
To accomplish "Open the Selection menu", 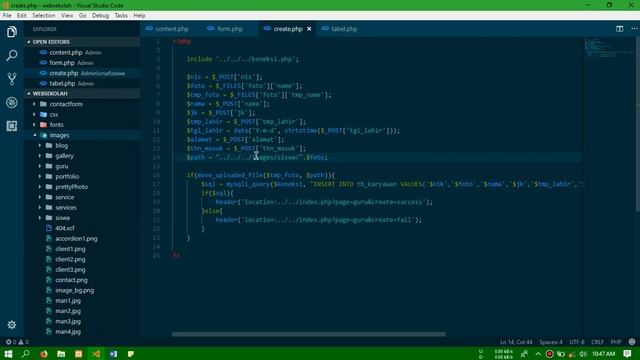I will [44, 16].
